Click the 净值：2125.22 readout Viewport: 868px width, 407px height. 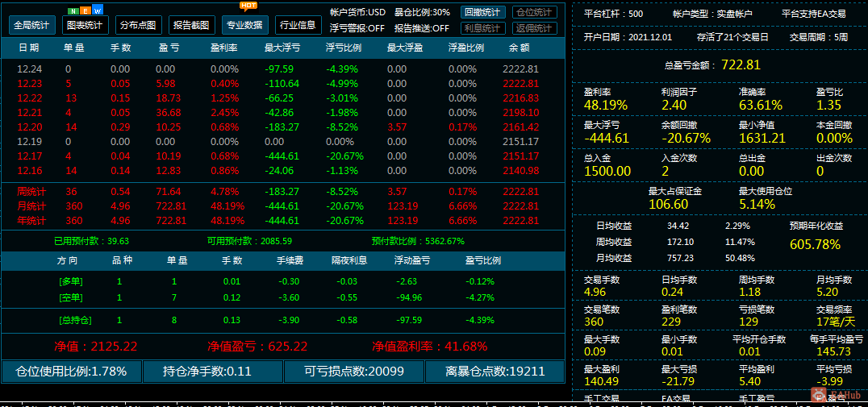tap(96, 347)
